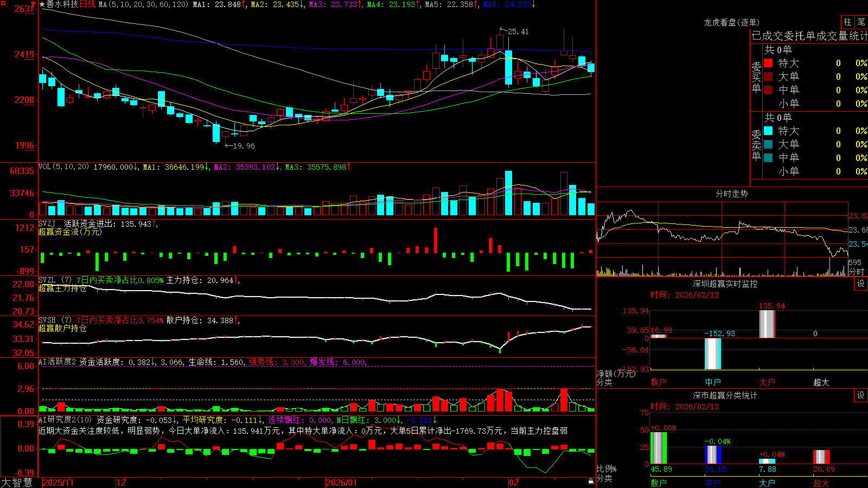Click the 分时走势 panel title
This screenshot has height=488, width=868.
[731, 194]
